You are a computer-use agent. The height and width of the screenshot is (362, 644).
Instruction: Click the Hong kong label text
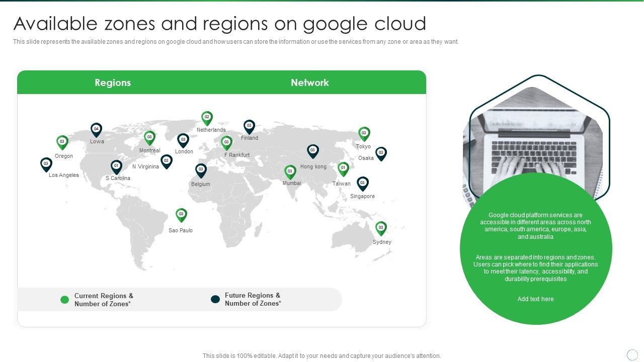(x=313, y=166)
